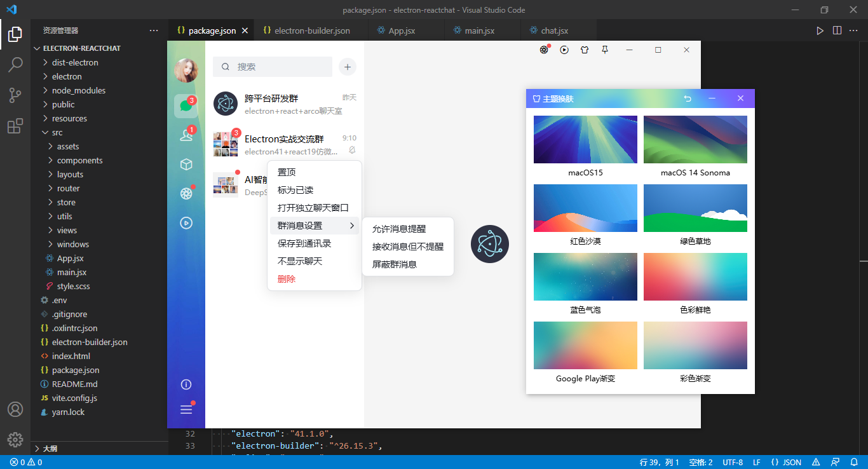Open the Extensions view
868x469 pixels.
pos(15,126)
